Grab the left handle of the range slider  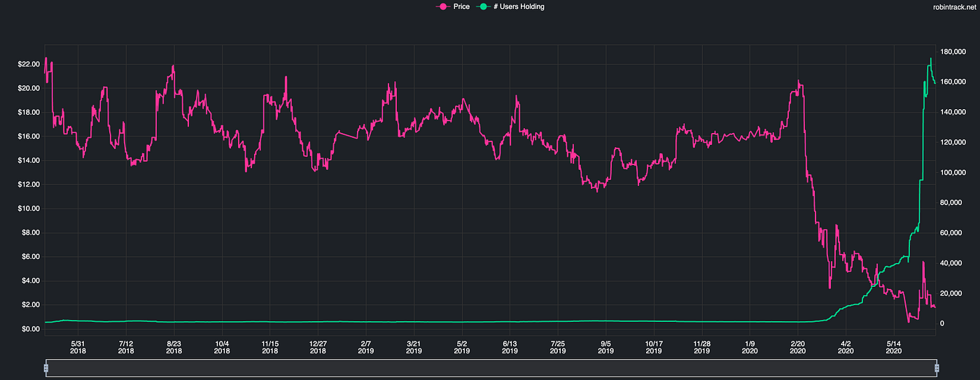coord(46,367)
